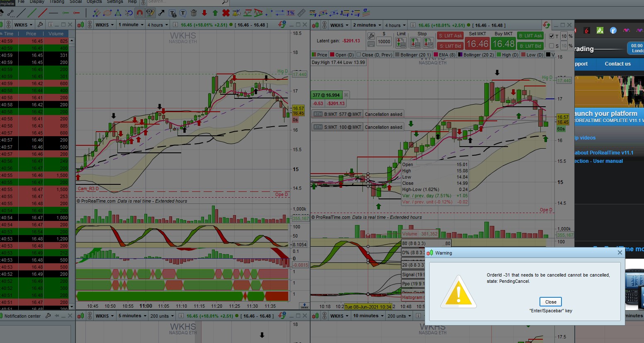644x343 pixels.
Task: Open the 4 hours range dropdown on 1-minute chart
Action: [x=158, y=25]
